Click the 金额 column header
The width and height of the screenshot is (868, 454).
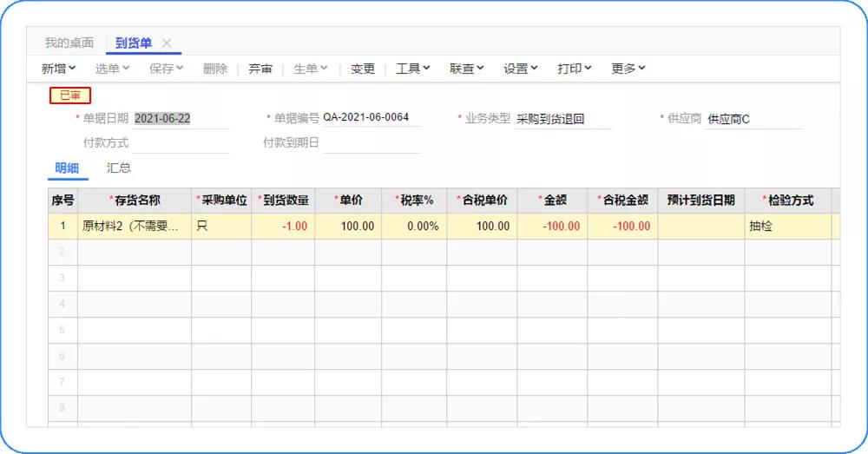(552, 201)
